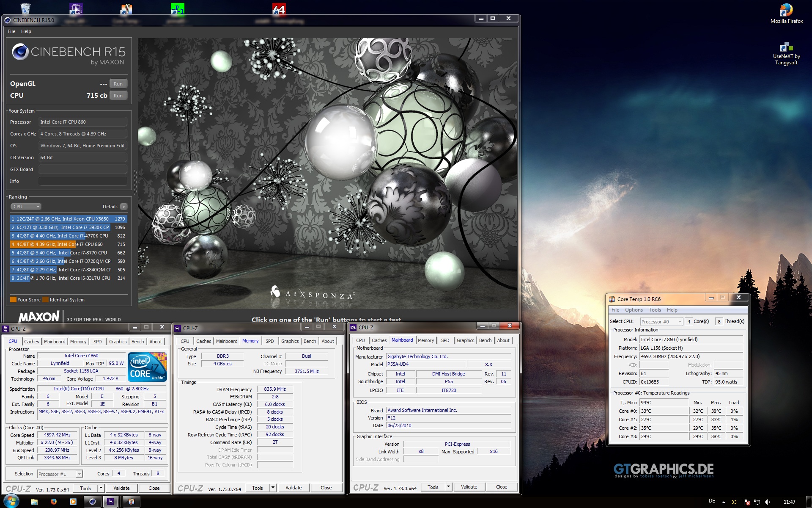Viewport: 812px width, 508px height.
Task: Open Tools dropdown arrow in left CPU-Z
Action: (101, 488)
